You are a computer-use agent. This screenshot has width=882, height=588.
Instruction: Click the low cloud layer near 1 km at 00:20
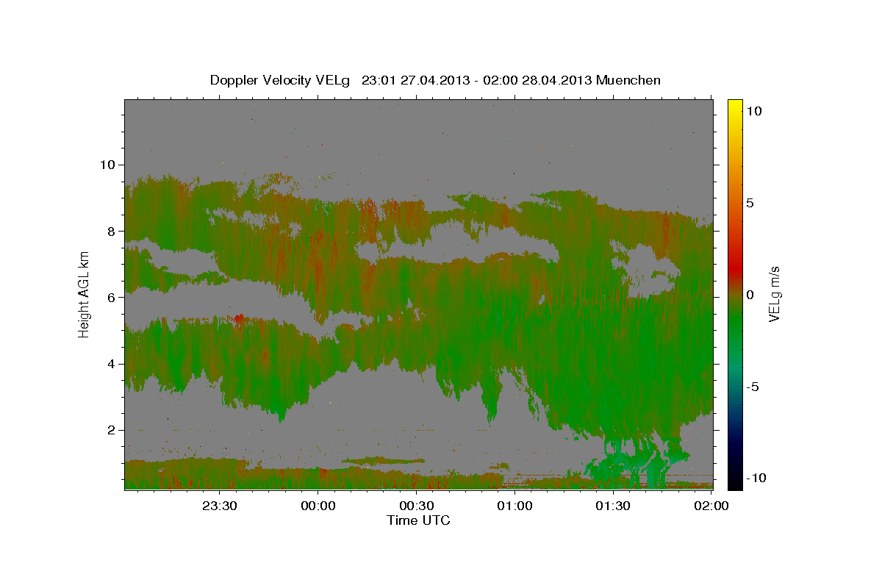[384, 461]
